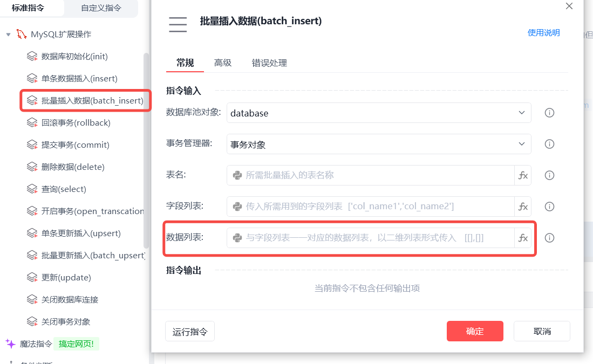Click the fx button in 字段列表 field

click(x=523, y=207)
